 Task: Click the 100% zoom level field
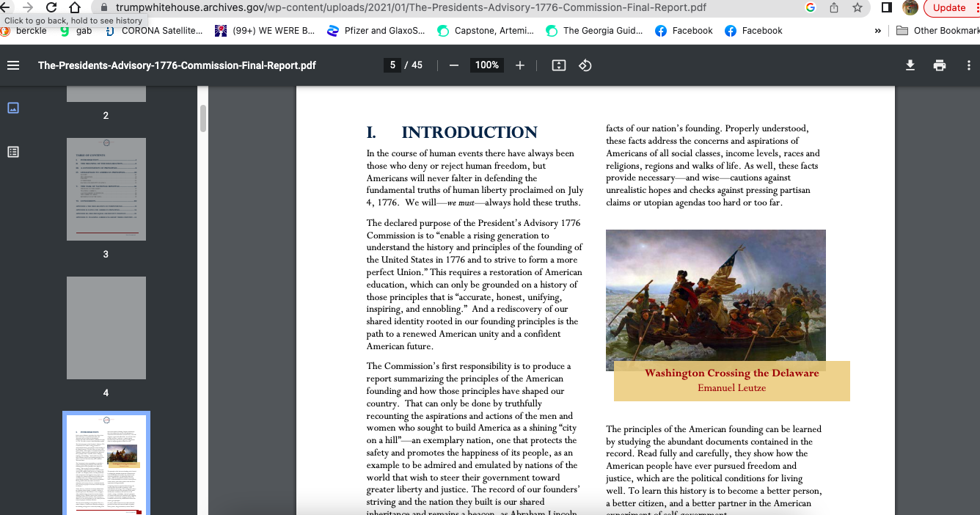487,65
